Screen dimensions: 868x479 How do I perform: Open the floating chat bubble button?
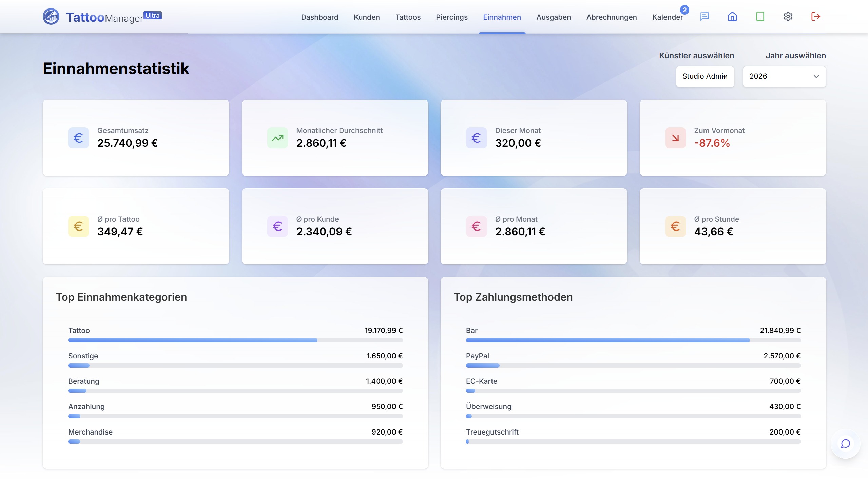[x=845, y=444]
